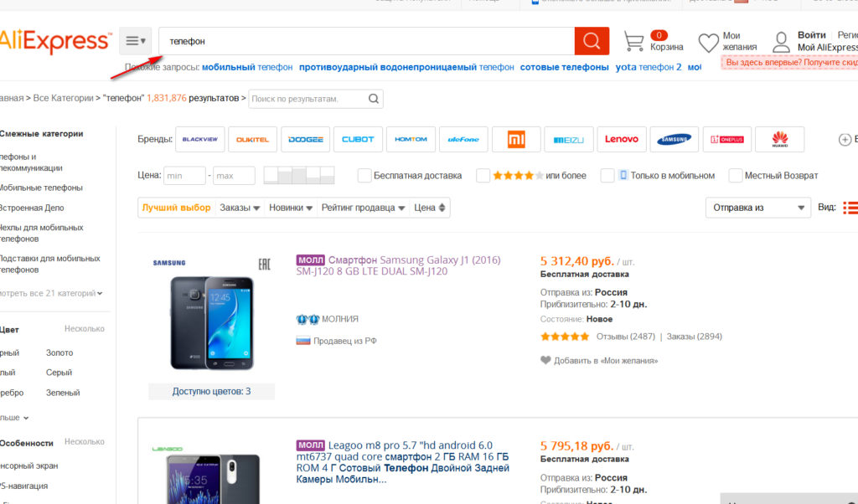This screenshot has width=858, height=504.
Task: Expand more colors under Цвет
Action: (x=14, y=418)
